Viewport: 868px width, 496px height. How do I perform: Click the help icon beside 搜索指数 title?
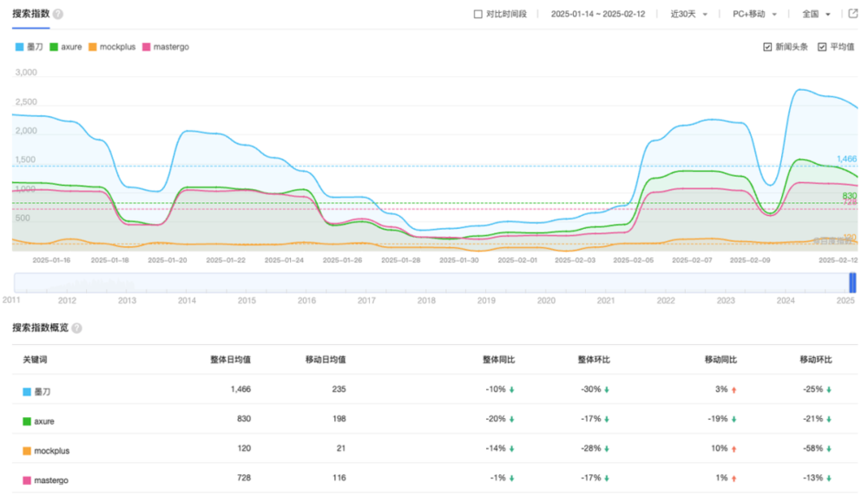point(58,15)
